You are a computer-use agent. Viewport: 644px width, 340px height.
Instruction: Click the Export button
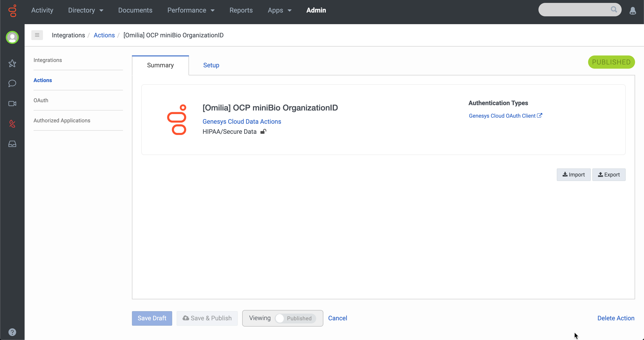(609, 174)
